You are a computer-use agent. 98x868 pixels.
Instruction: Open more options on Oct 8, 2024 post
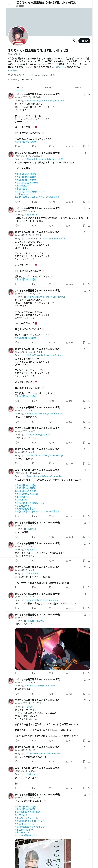tap(89, 290)
